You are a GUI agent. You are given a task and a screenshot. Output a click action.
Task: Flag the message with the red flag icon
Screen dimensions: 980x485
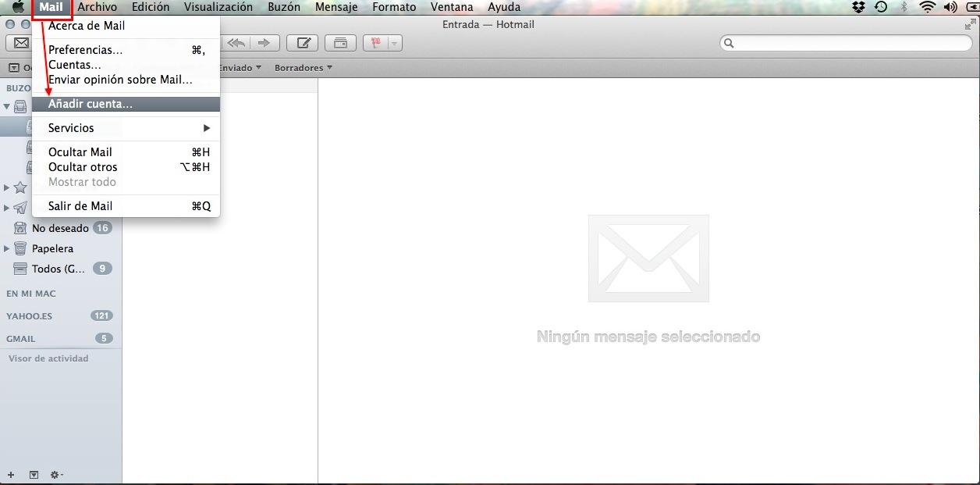pyautogui.click(x=375, y=43)
